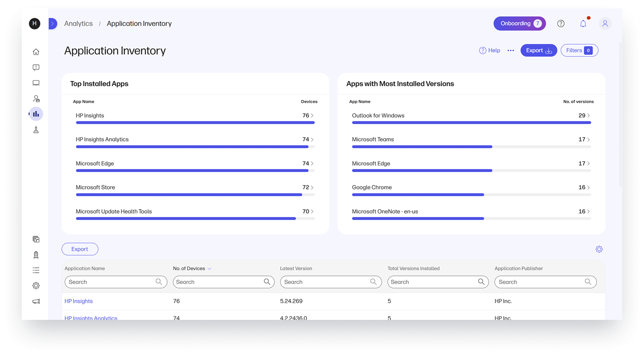The height and width of the screenshot is (355, 644).
Task: Click the H logo avatar
Action: pyautogui.click(x=35, y=23)
